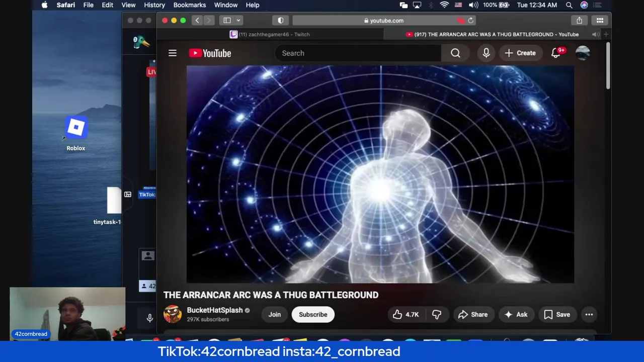This screenshot has width=644, height=362.
Task: Open the Wi-Fi status menu
Action: [x=444, y=5]
